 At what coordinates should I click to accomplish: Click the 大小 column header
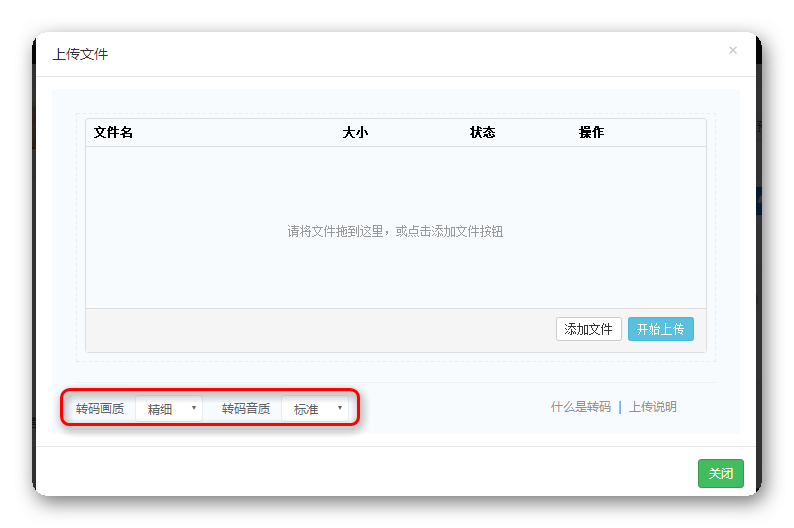click(x=355, y=132)
